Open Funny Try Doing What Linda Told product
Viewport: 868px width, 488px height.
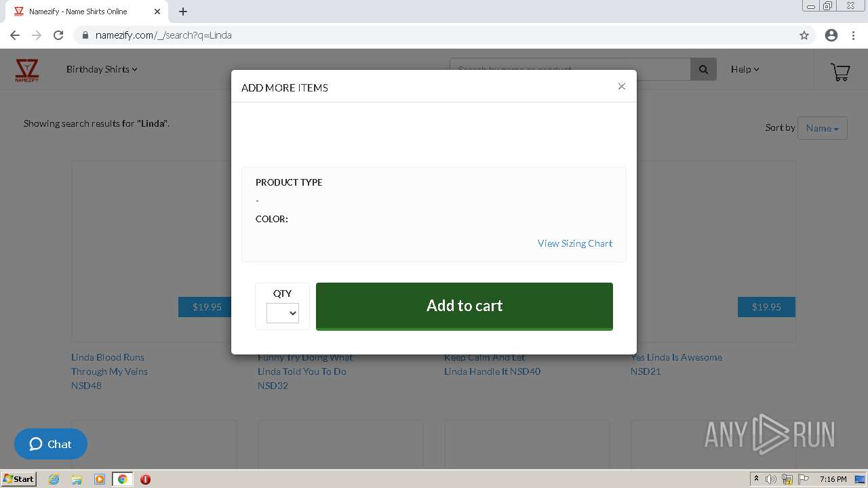[x=305, y=371]
